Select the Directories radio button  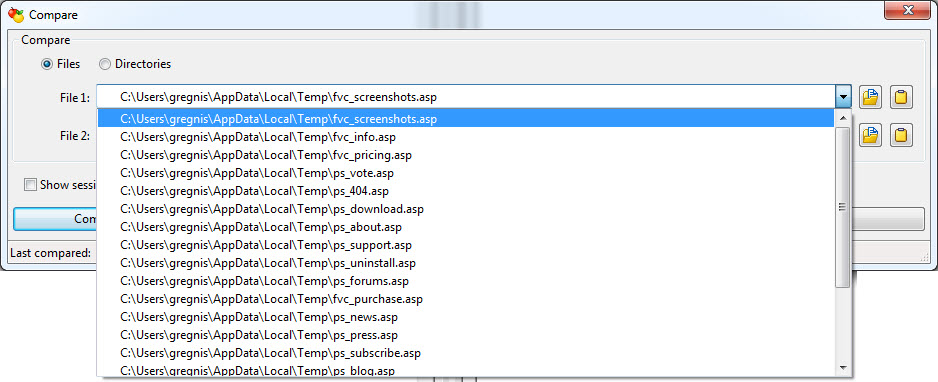tap(105, 64)
